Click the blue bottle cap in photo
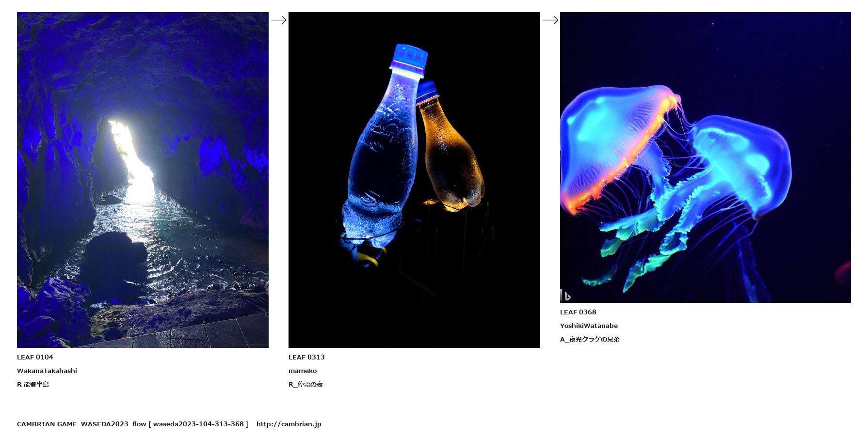Screen dimensions: 868x436 410,58
